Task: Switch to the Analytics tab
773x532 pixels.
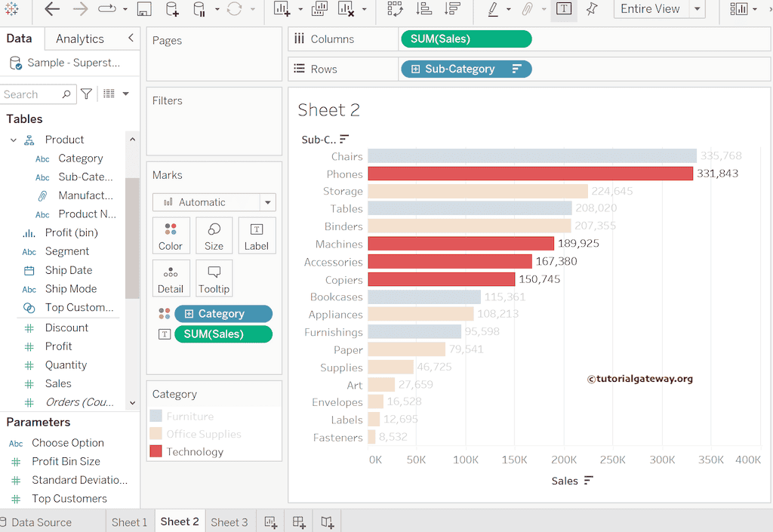Action: pos(79,38)
